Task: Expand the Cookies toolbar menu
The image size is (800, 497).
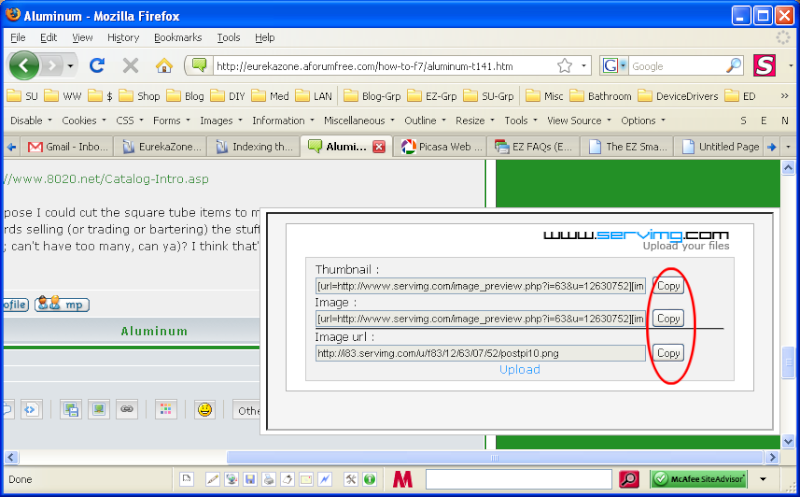Action: coord(84,120)
